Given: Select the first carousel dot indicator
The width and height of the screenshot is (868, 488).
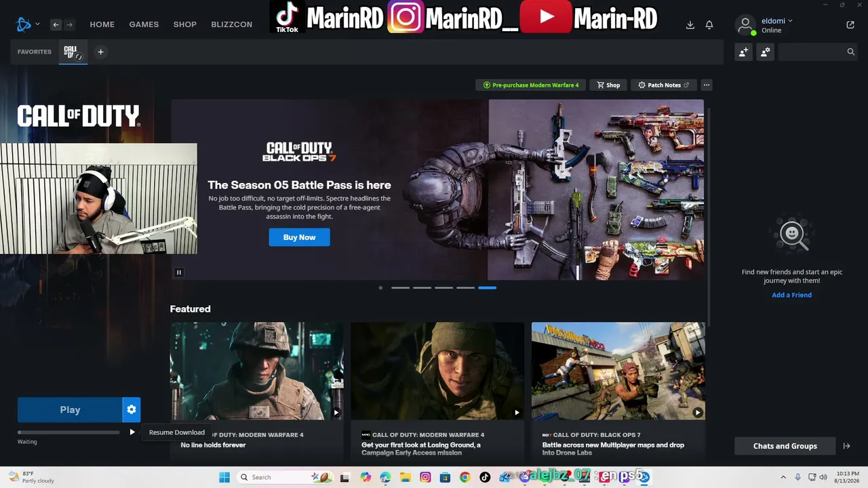Looking at the screenshot, I should (380, 288).
